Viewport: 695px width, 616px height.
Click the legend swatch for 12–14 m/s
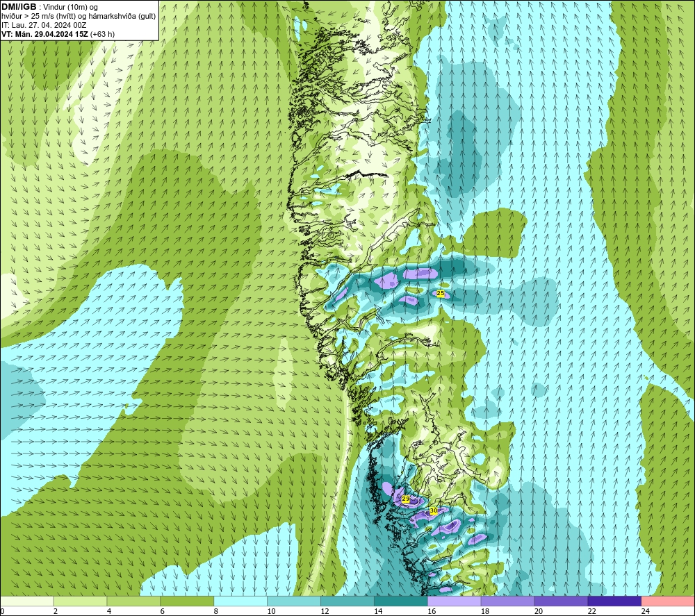(347, 601)
